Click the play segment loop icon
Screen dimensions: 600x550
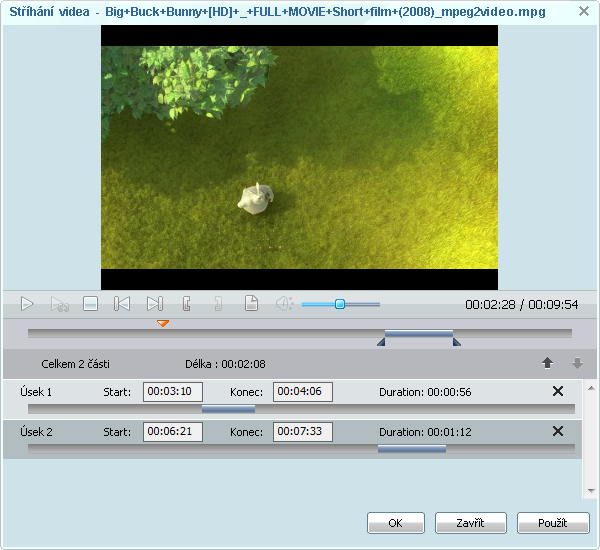coord(60,304)
